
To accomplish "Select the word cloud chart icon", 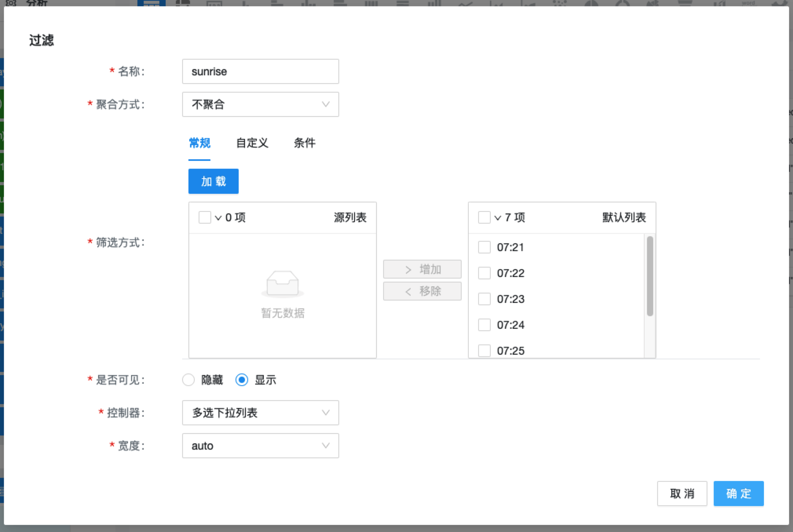I will point(748,3).
